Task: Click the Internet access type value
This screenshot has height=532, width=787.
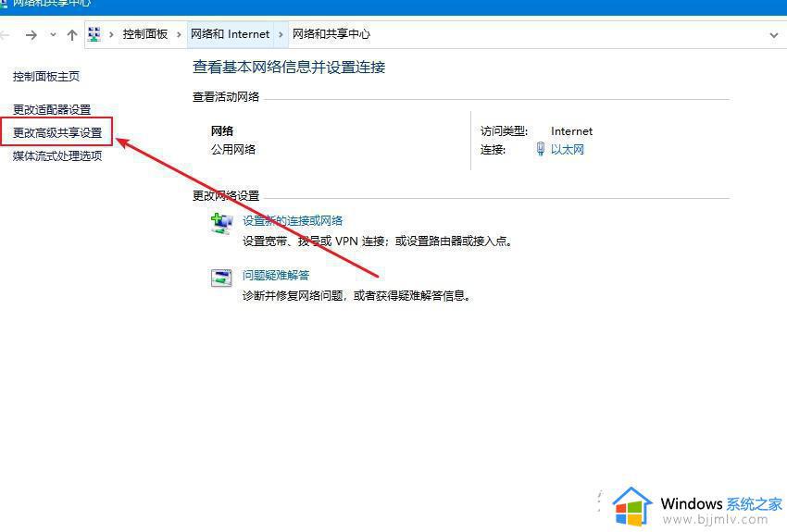Action: pos(571,131)
